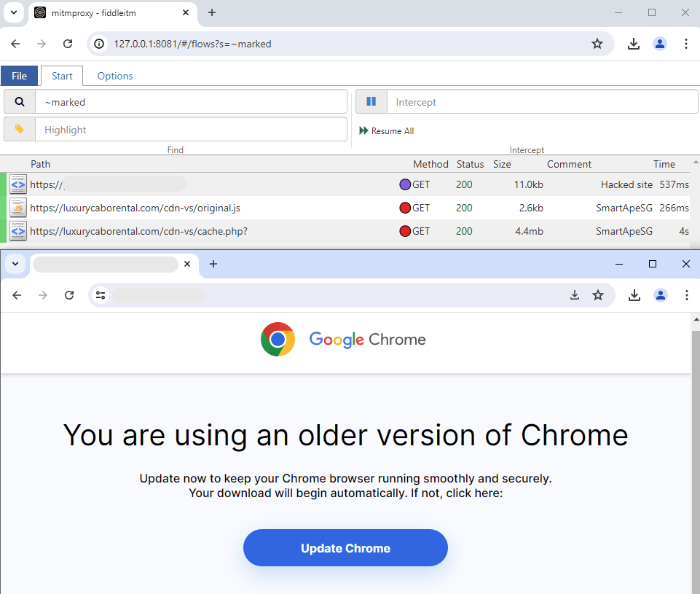Click the Method column header
Viewport: 700px width, 594px height.
[x=430, y=165]
